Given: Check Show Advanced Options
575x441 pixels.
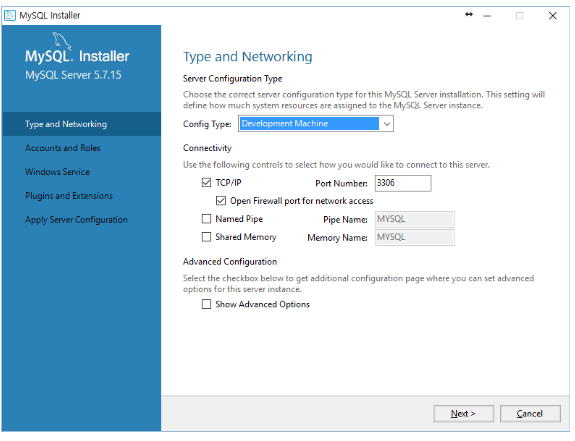Looking at the screenshot, I should [206, 304].
